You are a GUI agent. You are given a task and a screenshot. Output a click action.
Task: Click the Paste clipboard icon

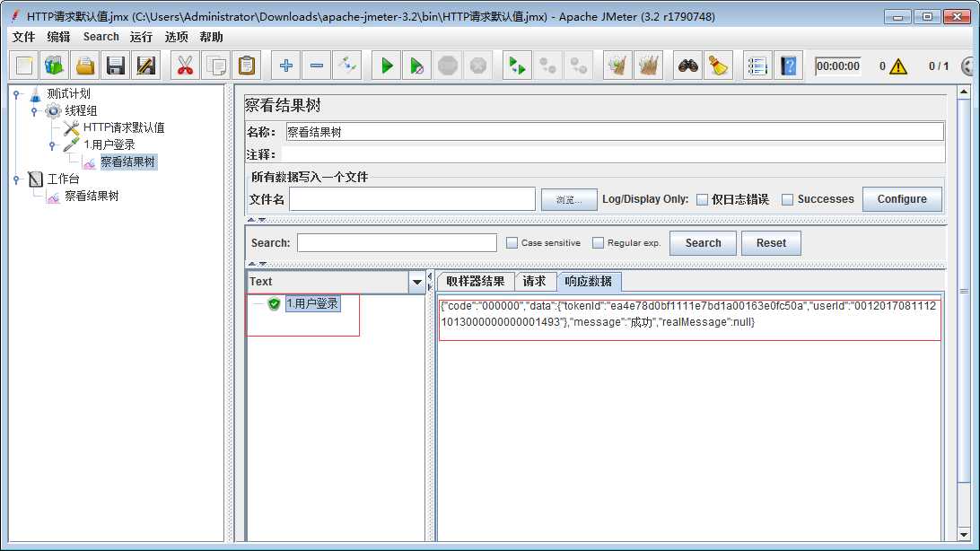pos(247,66)
